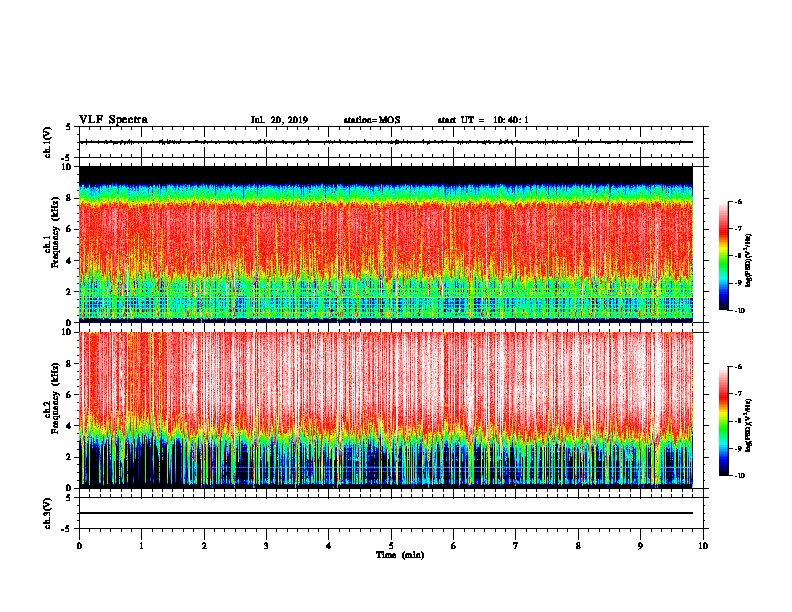Click the "6" kHz tick of ch.2 axis
The height and width of the screenshot is (612, 792).
point(71,394)
